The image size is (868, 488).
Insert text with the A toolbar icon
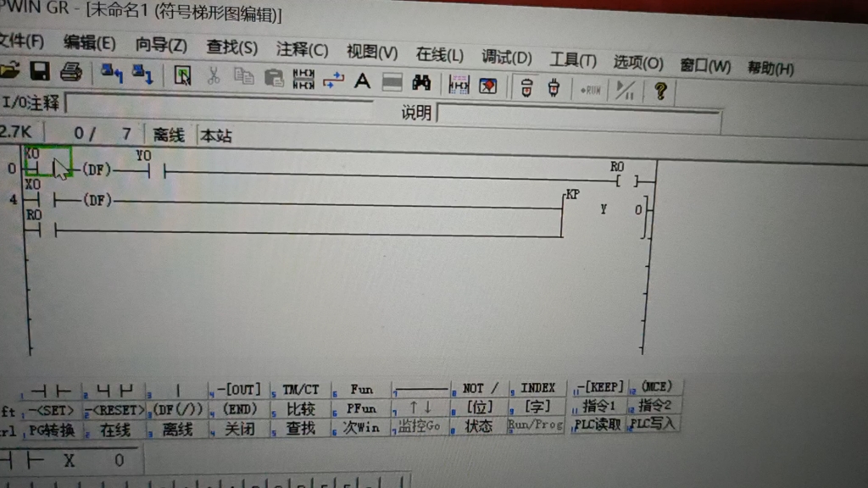pos(362,80)
